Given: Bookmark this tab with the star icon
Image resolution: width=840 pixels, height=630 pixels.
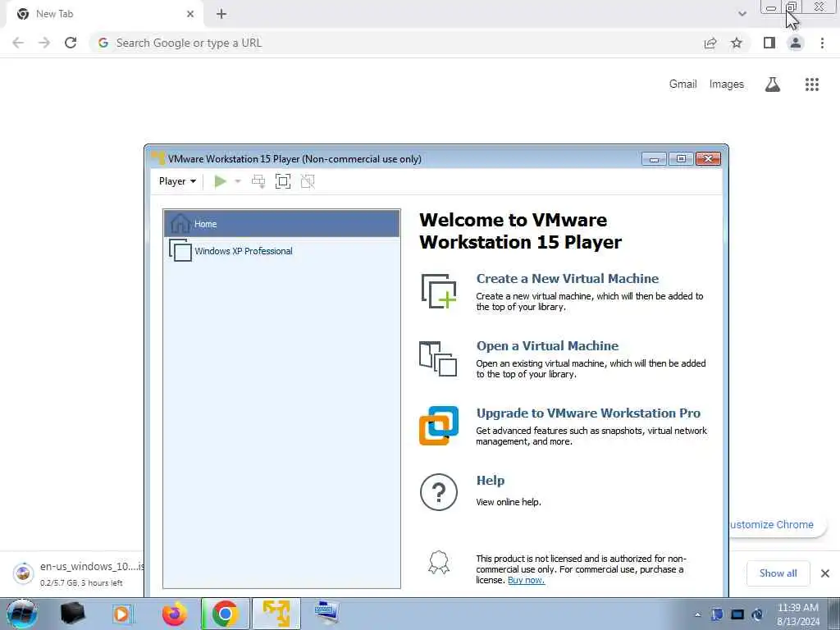Looking at the screenshot, I should coord(737,43).
